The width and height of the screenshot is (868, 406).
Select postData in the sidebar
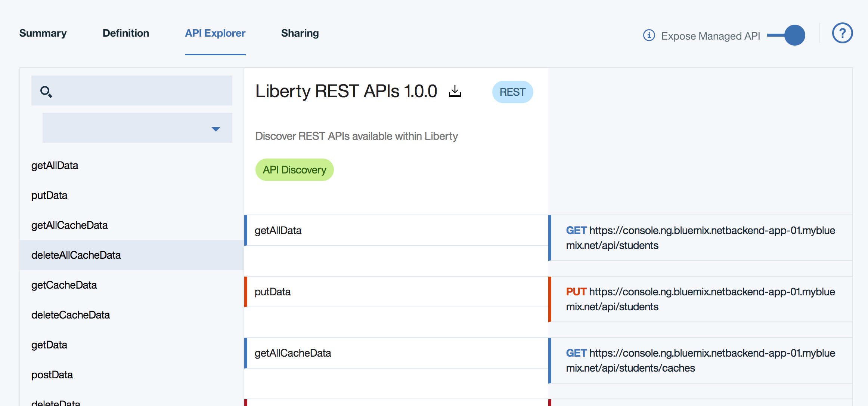coord(131,375)
